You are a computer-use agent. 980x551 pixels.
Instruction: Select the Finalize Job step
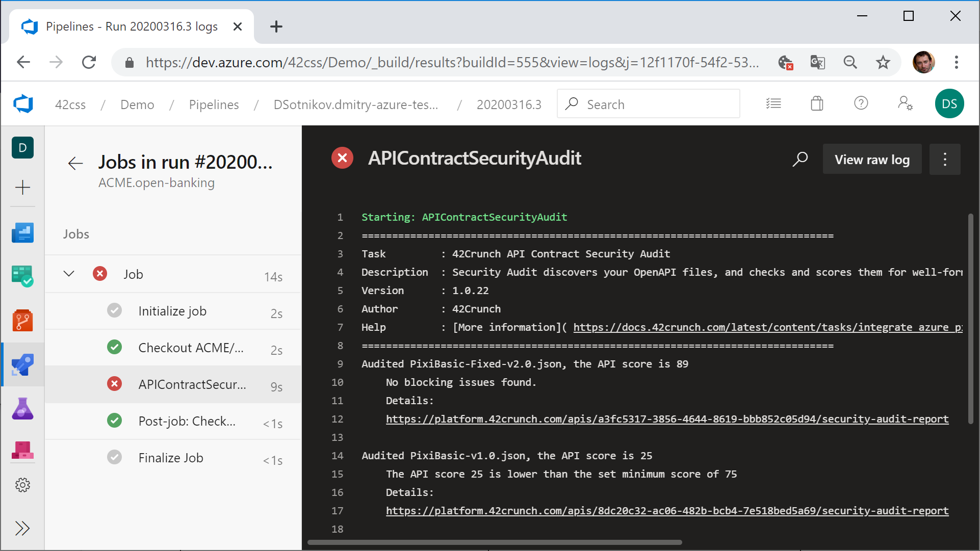pos(173,458)
